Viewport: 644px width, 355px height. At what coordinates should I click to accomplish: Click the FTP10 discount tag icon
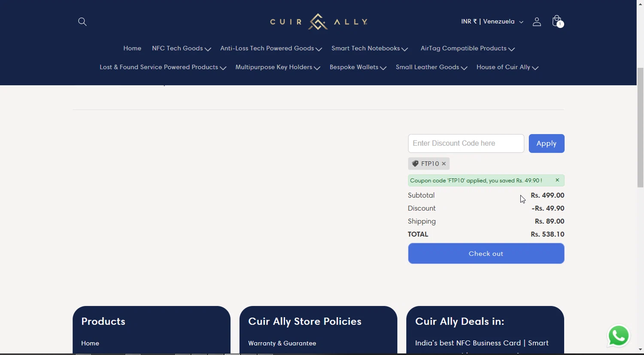point(415,163)
